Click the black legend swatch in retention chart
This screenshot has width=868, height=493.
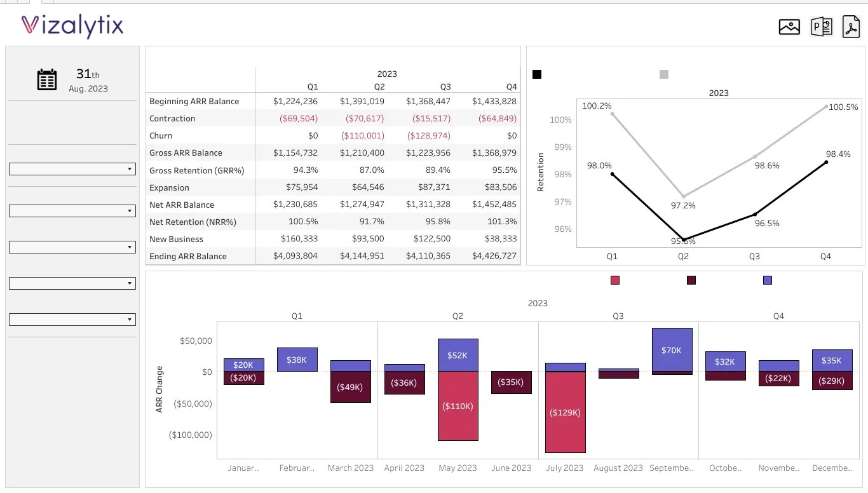point(537,74)
